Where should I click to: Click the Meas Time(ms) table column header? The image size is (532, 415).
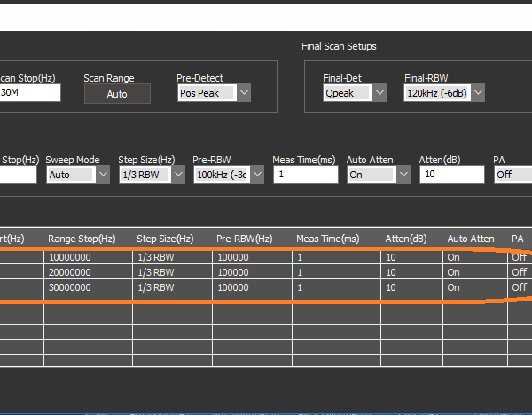tap(327, 239)
